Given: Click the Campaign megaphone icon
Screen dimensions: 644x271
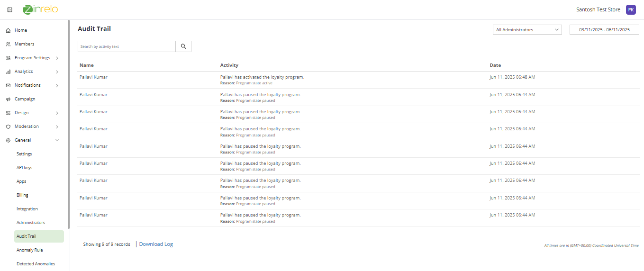Looking at the screenshot, I should click(8, 99).
